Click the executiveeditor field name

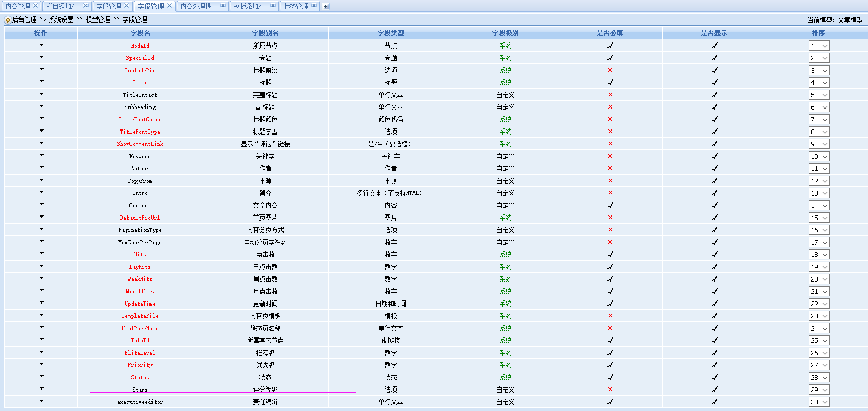(140, 402)
